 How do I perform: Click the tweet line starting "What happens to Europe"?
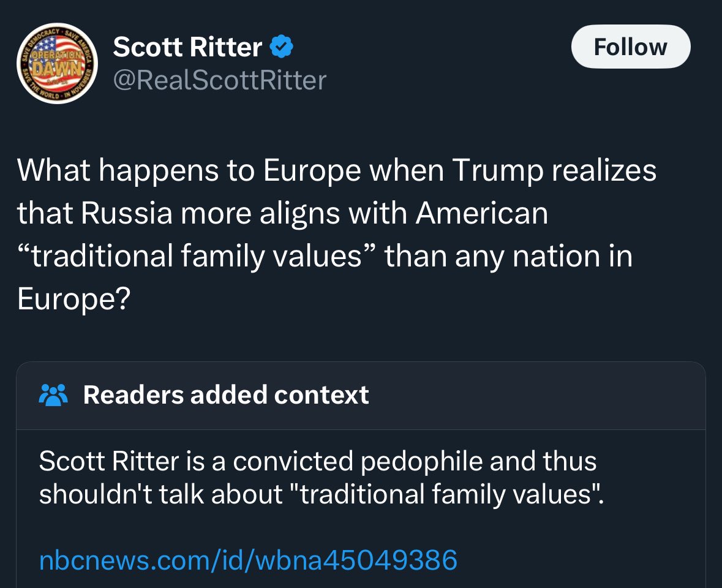[x=336, y=171]
